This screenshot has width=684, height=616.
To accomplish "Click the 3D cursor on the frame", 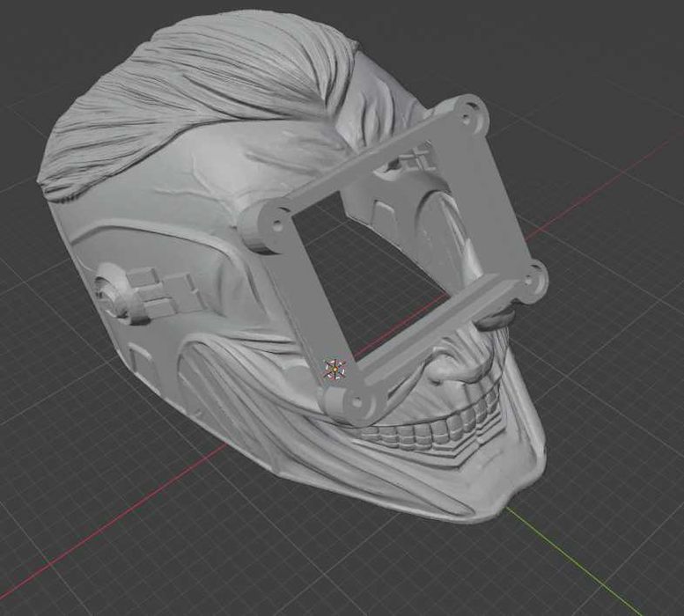I will point(335,370).
